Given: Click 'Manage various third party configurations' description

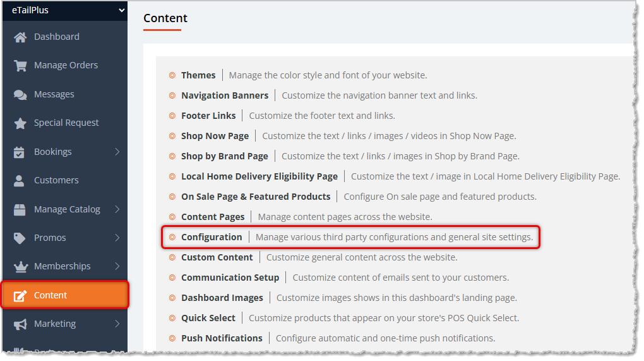Looking at the screenshot, I should pyautogui.click(x=394, y=237).
